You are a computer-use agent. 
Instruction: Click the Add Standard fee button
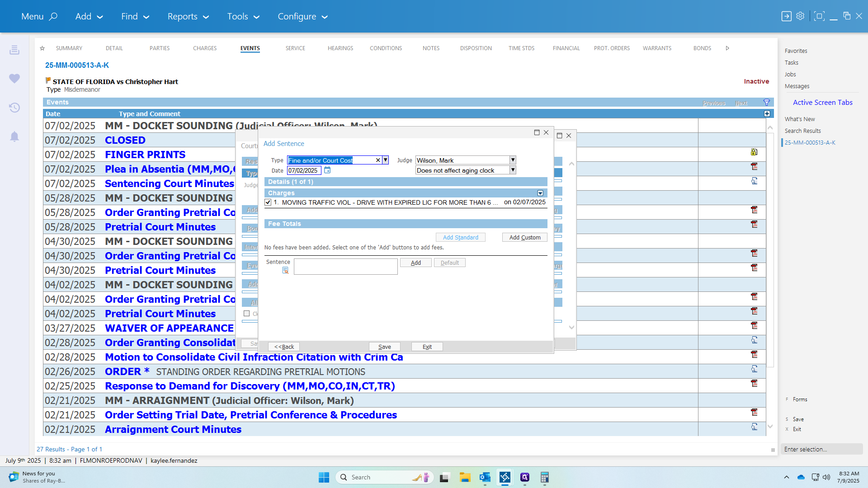pyautogui.click(x=461, y=237)
